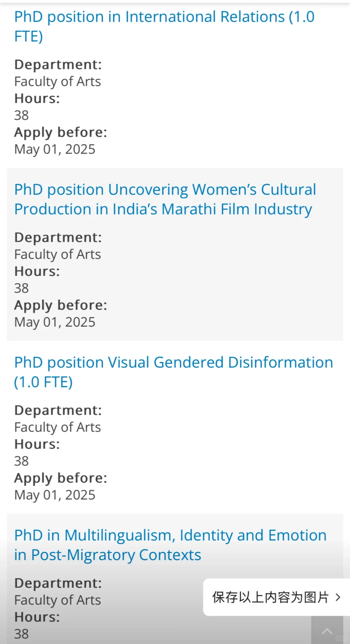350x644 pixels.
Task: Click Apply before label in International Relations listing
Action: pyautogui.click(x=61, y=132)
